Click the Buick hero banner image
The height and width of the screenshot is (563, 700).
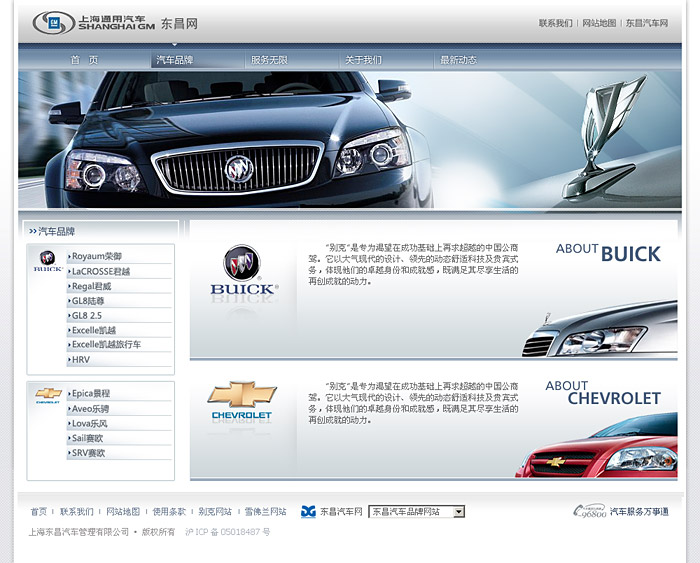[350, 139]
